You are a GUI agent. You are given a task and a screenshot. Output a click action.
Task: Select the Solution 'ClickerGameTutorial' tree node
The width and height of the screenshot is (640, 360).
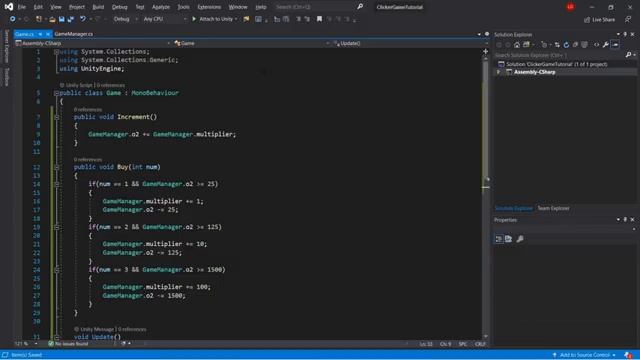point(557,64)
